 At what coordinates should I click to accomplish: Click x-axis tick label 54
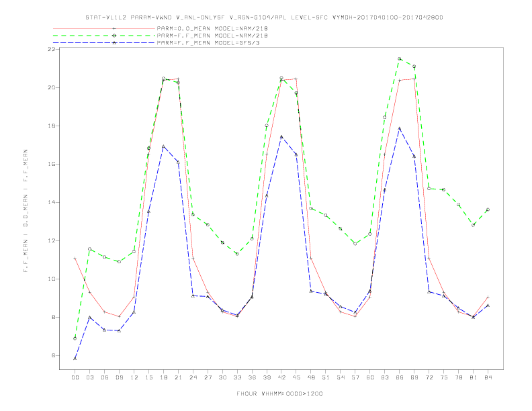tap(341, 377)
